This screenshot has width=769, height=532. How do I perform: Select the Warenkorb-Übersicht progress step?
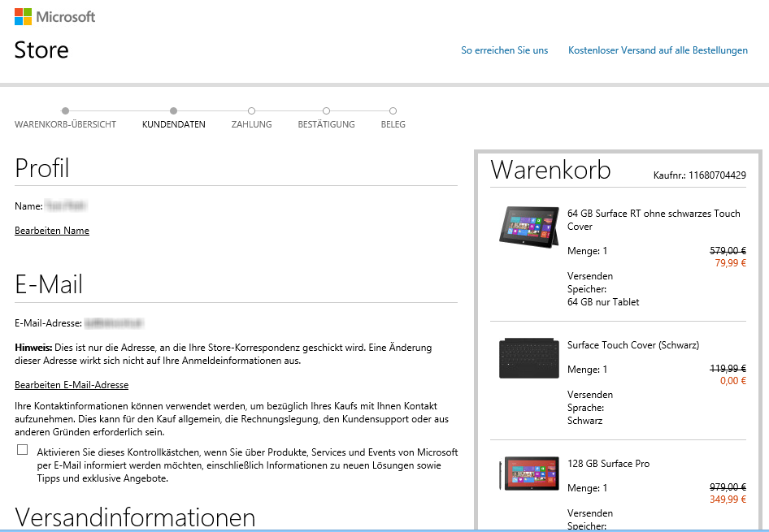pos(65,111)
